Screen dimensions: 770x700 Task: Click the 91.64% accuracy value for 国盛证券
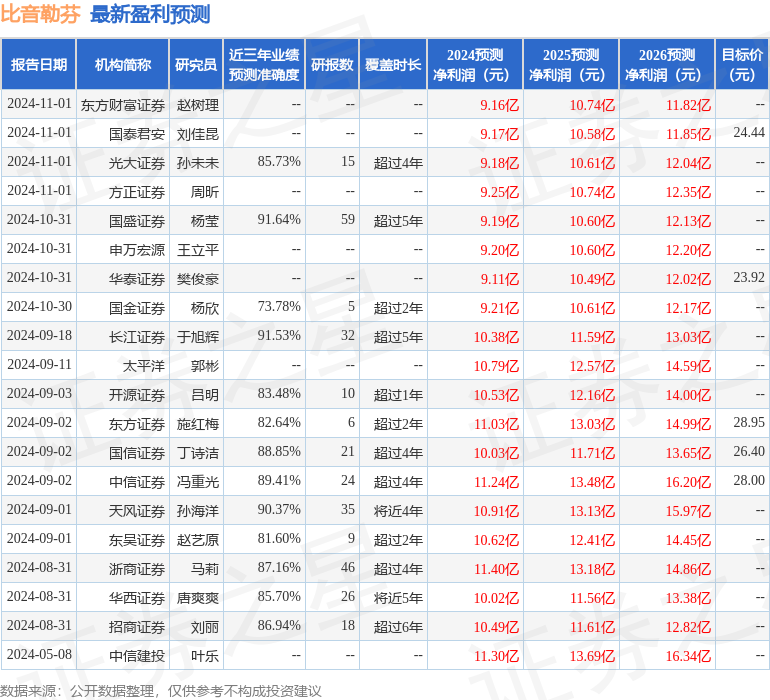279,220
